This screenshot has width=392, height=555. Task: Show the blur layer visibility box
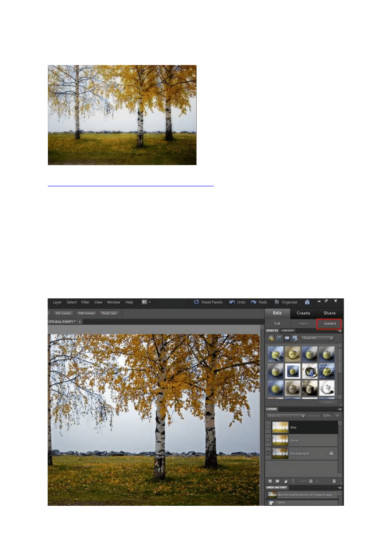268,427
